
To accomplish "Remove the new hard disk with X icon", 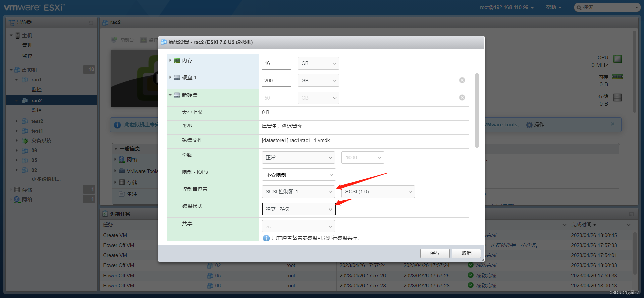I will pos(462,97).
